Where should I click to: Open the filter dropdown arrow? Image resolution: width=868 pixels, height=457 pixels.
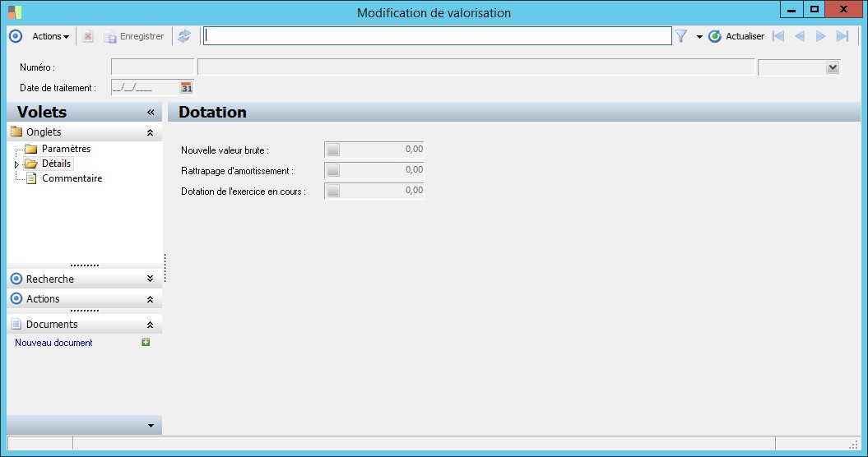[699, 37]
